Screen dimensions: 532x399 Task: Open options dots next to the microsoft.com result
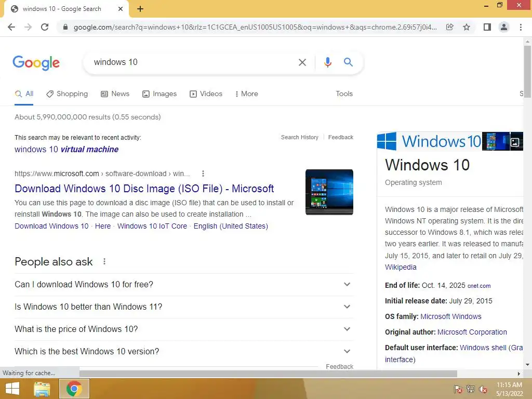click(203, 174)
